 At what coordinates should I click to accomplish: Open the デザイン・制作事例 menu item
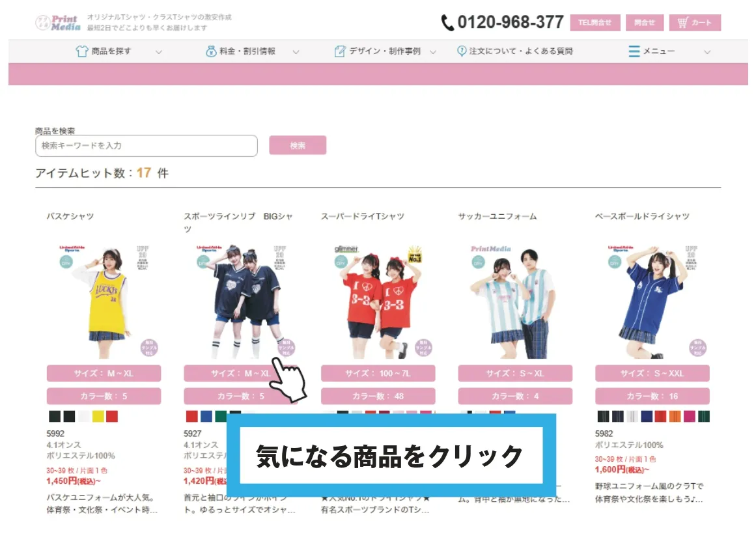click(x=384, y=51)
